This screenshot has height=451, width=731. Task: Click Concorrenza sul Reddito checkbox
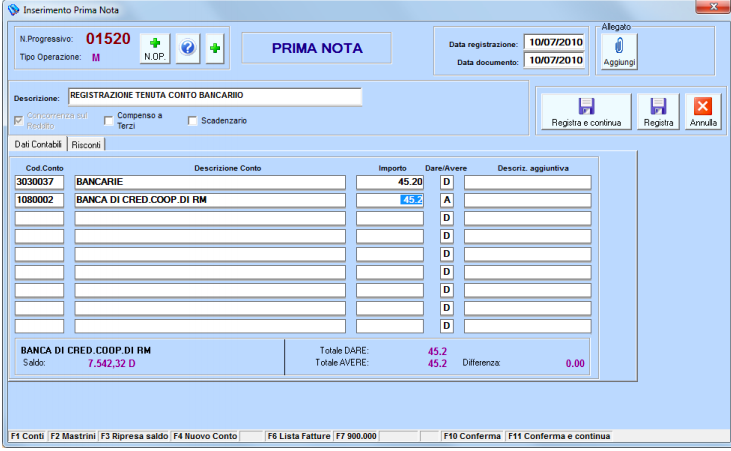pos(19,121)
